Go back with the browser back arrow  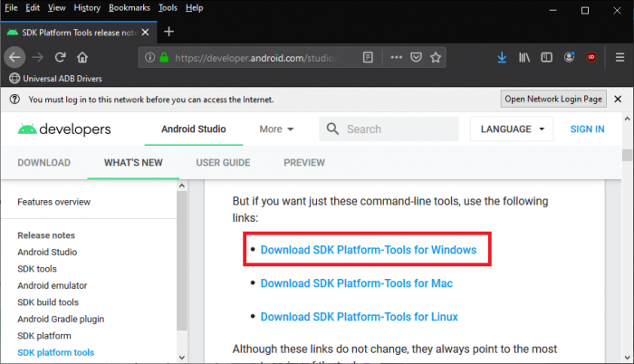(15, 57)
